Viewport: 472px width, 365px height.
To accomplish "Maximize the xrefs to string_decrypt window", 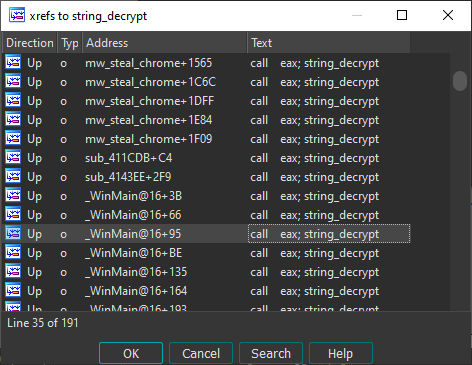I will (x=402, y=15).
